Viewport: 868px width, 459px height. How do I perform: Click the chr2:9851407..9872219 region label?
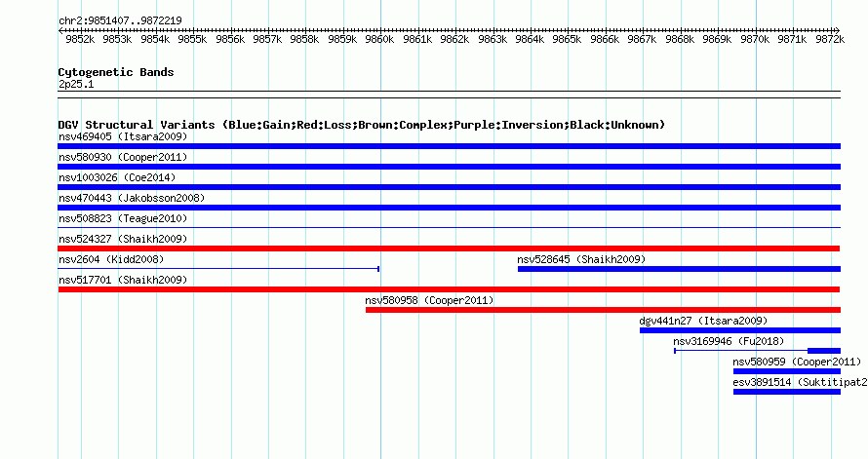coord(120,20)
